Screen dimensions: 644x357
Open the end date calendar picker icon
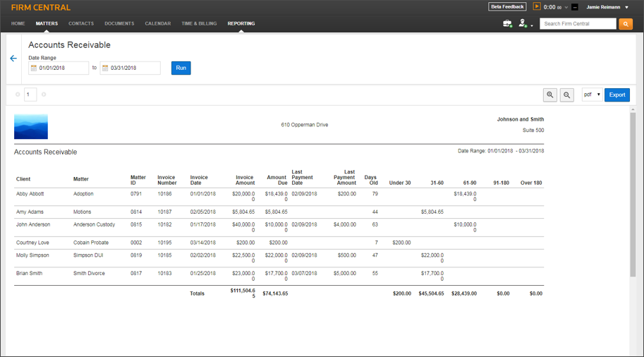pyautogui.click(x=105, y=68)
